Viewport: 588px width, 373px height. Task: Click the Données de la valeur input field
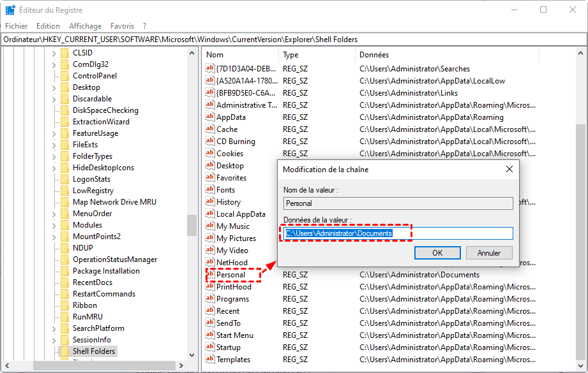click(x=398, y=233)
